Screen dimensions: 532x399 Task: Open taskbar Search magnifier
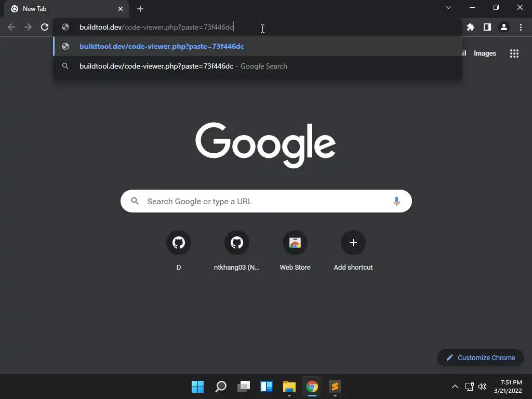[x=220, y=387]
